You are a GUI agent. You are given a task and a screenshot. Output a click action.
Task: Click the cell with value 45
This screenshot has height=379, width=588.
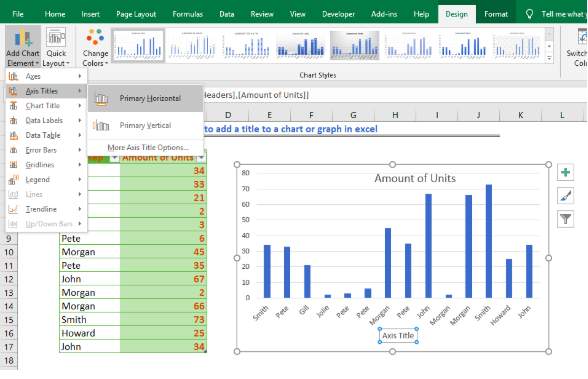163,252
